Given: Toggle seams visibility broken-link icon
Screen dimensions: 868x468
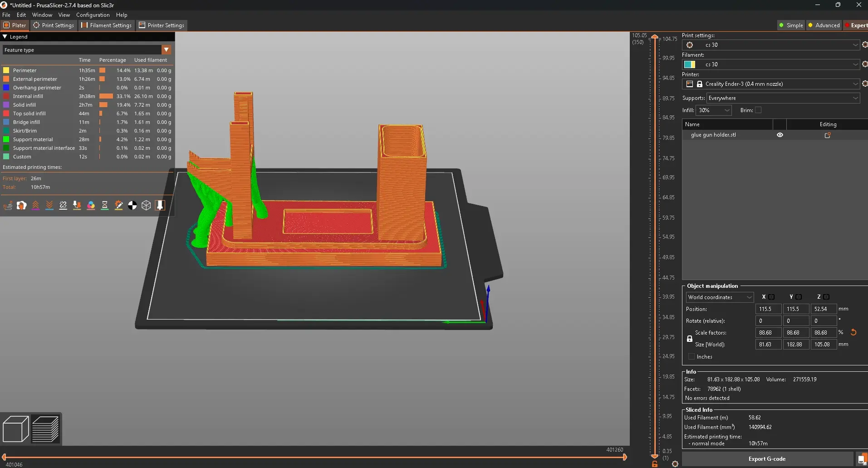Looking at the screenshot, I should [x=63, y=206].
